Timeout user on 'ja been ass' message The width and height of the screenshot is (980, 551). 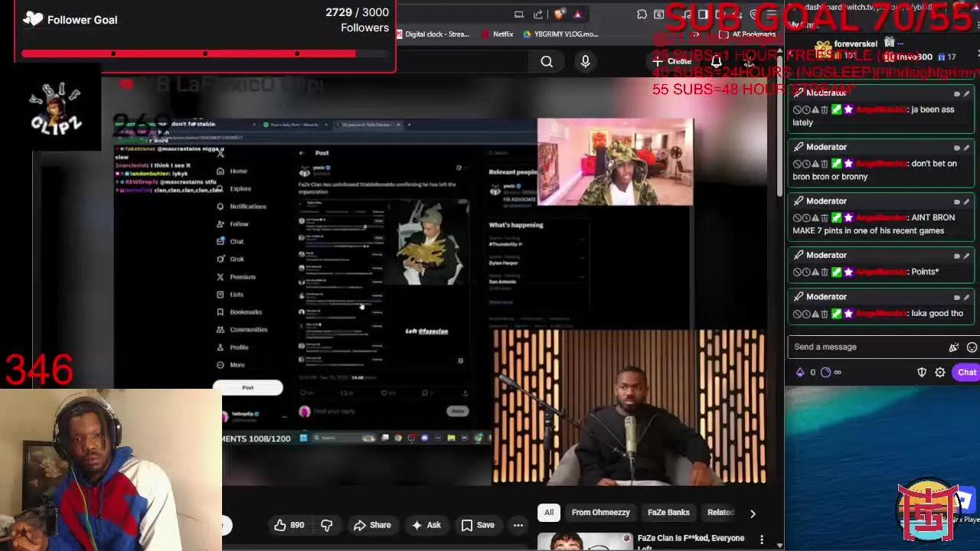pos(806,109)
